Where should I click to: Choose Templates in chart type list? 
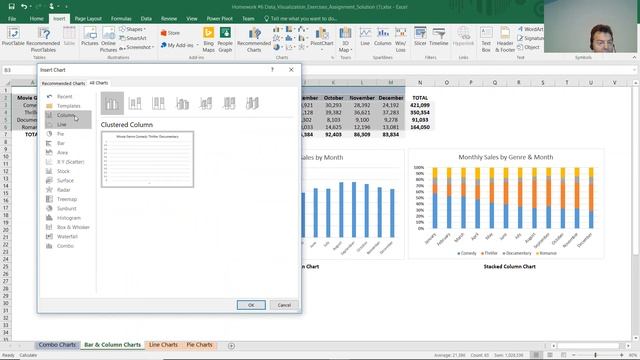68,106
